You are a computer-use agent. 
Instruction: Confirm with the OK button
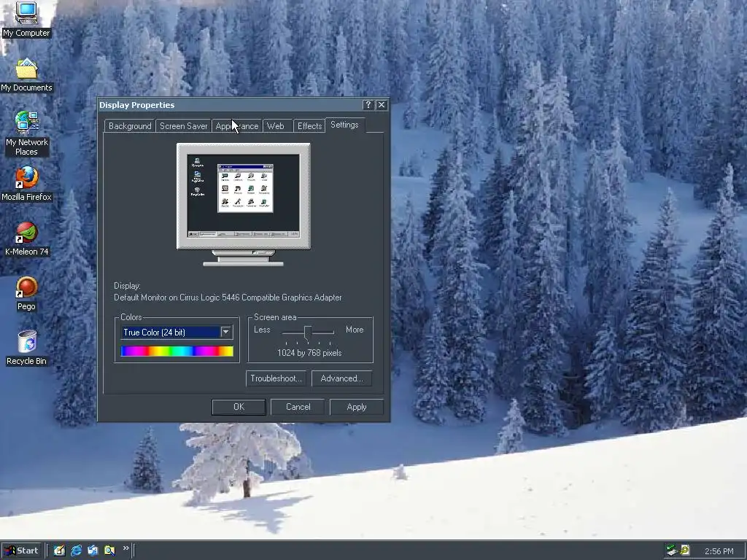(x=239, y=407)
